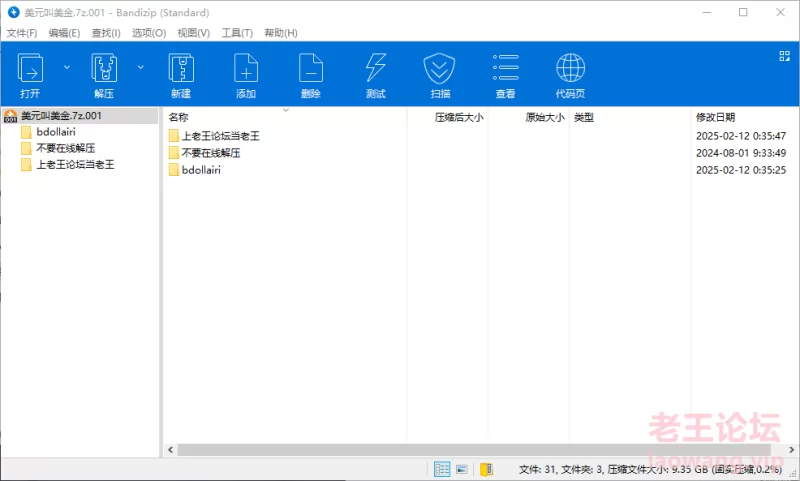
Task: Click status bar text 文件: 31, 文件夹: 3
Action: (561, 469)
